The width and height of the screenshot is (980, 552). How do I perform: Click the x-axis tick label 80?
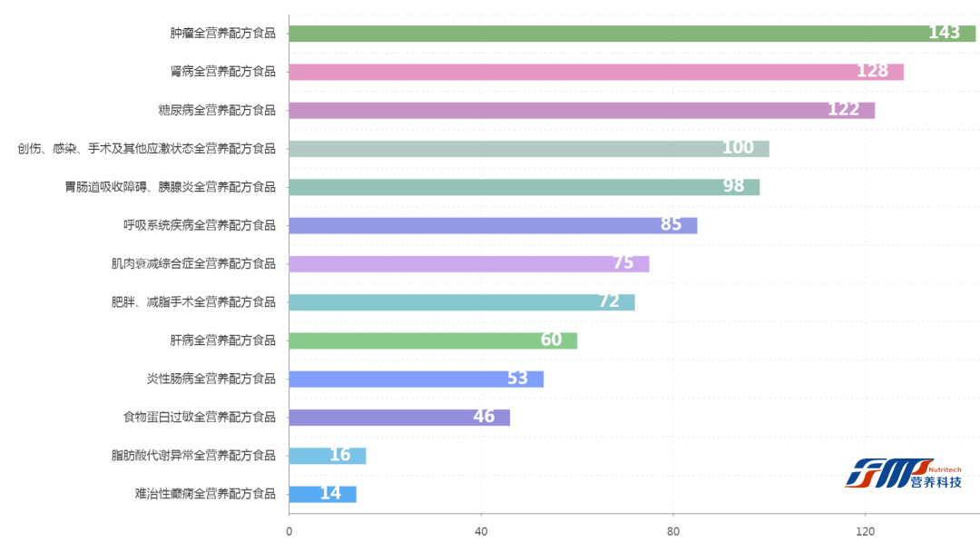click(x=673, y=532)
